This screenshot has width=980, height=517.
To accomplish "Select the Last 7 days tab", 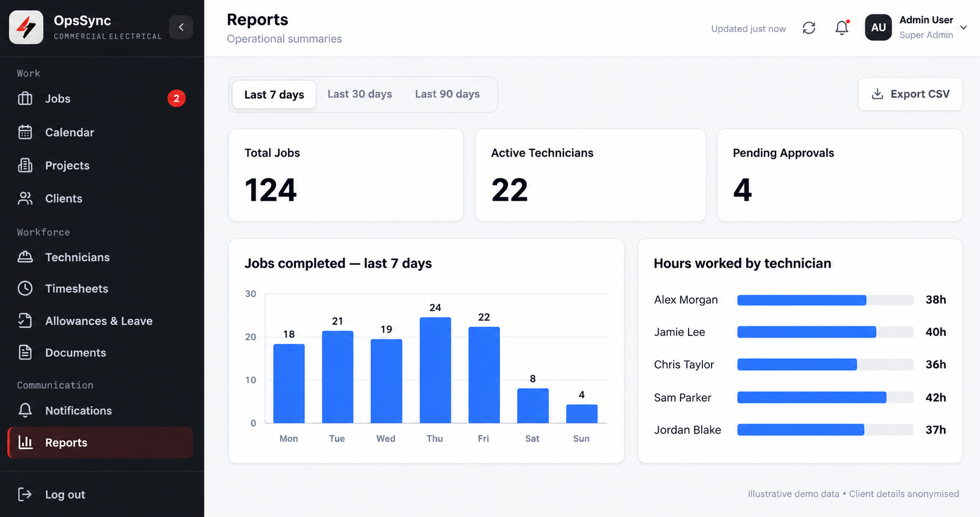I will tap(274, 94).
